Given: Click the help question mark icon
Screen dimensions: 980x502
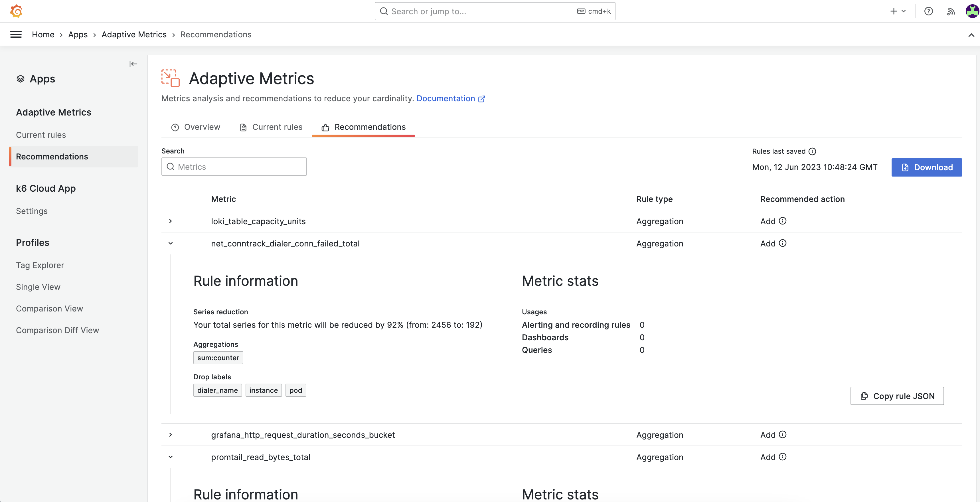Looking at the screenshot, I should (x=928, y=11).
